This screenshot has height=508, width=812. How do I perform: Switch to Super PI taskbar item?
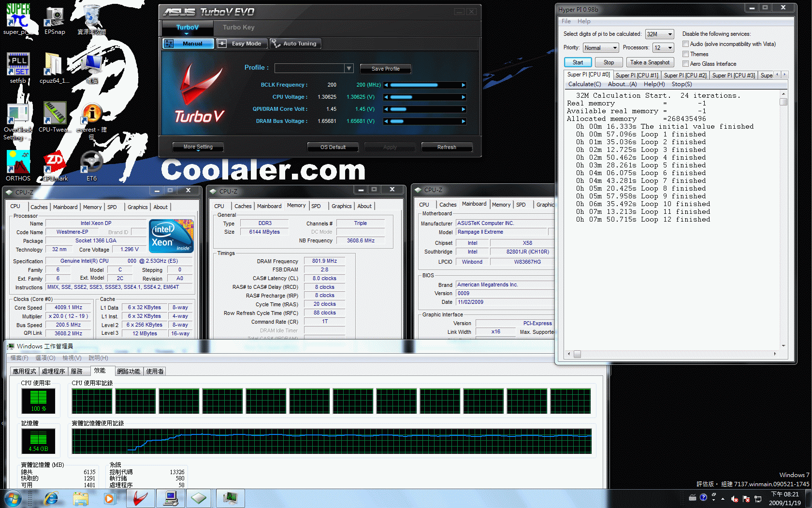click(171, 498)
